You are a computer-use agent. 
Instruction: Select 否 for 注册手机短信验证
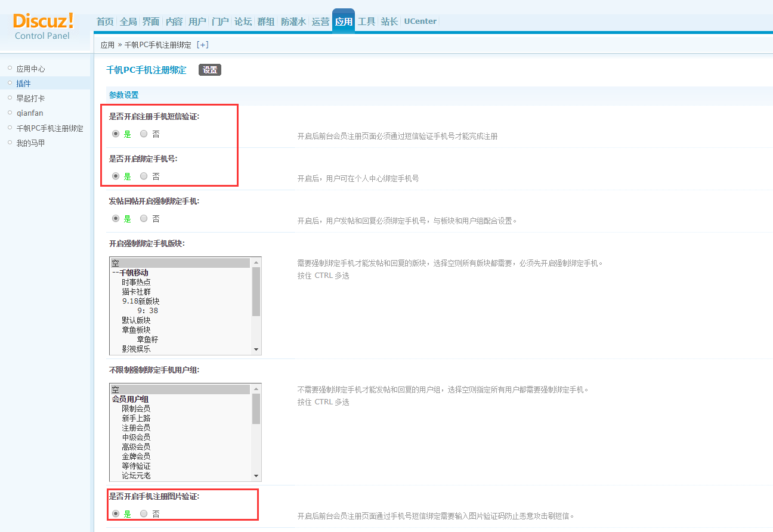144,134
